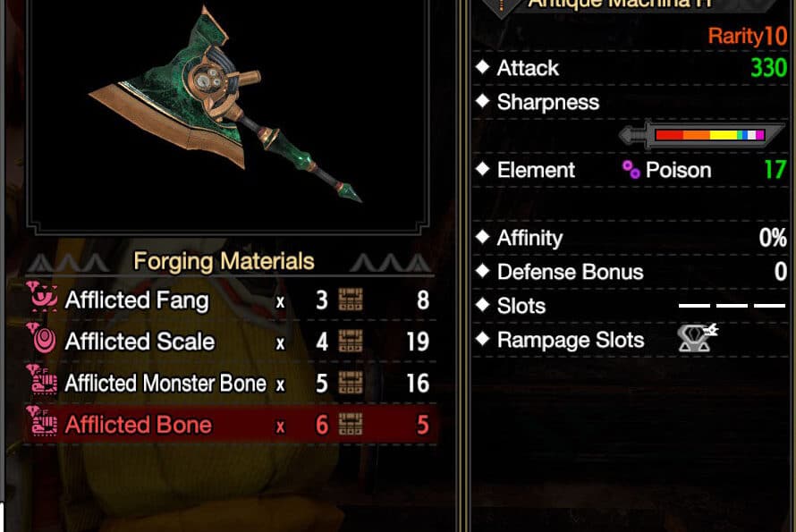Click the purple Poison element icon
The width and height of the screenshot is (796, 532).
click(x=631, y=170)
